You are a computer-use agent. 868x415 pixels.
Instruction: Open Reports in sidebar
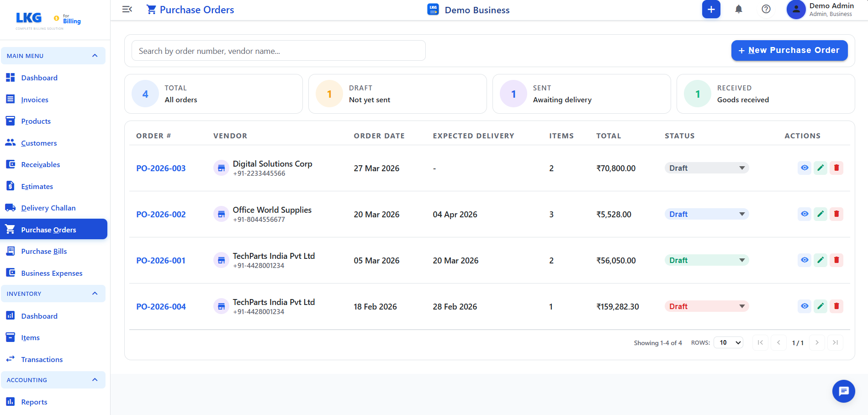coord(53,402)
